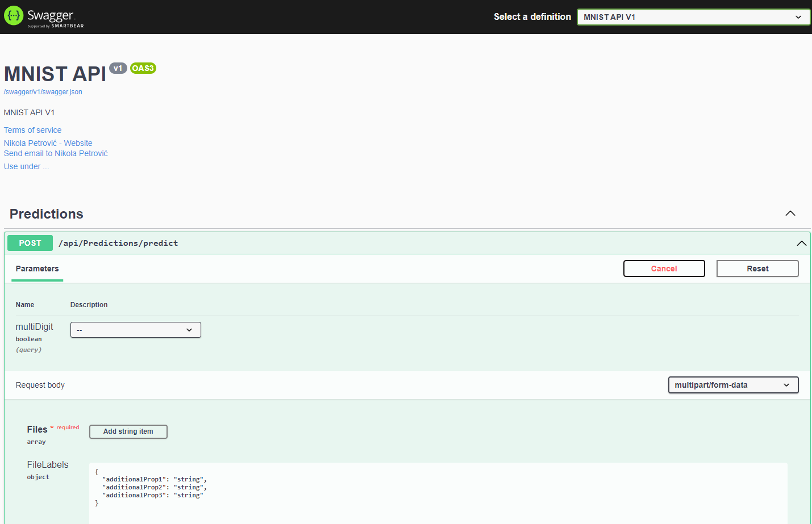Click into the FileLabels JSON text area
Screen dimensions: 812x524
pos(438,493)
